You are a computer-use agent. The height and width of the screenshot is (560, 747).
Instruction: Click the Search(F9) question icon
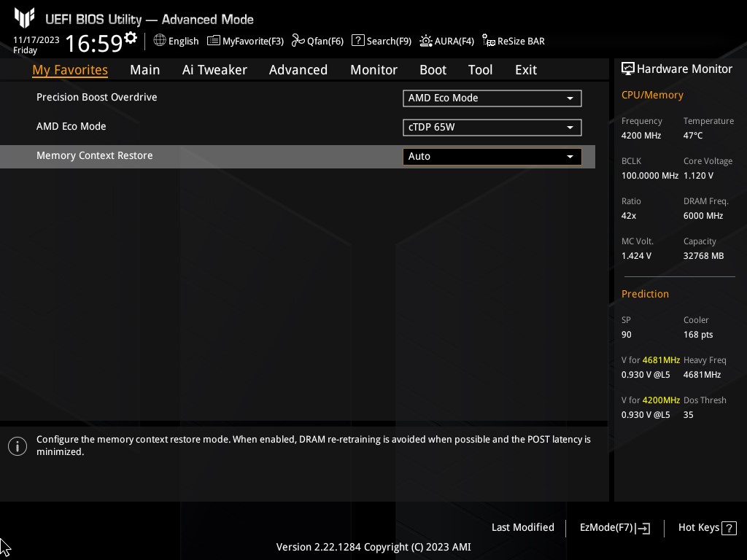357,41
